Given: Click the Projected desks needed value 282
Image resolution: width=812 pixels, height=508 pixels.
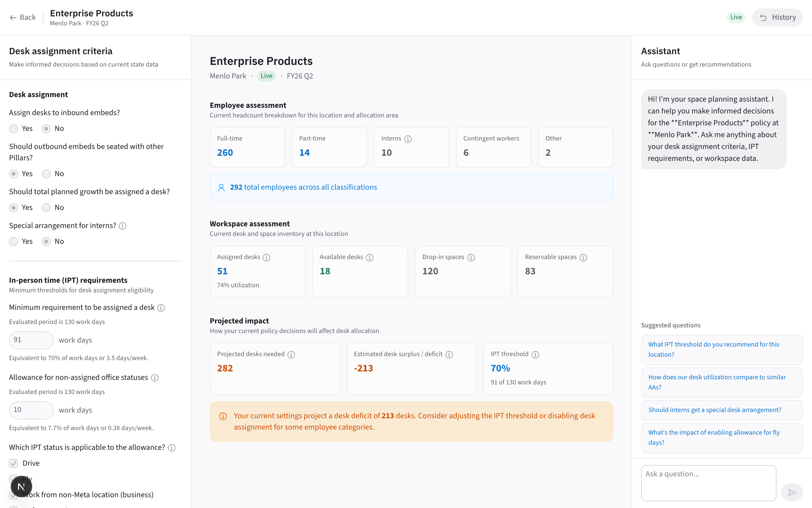Looking at the screenshot, I should 225,369.
